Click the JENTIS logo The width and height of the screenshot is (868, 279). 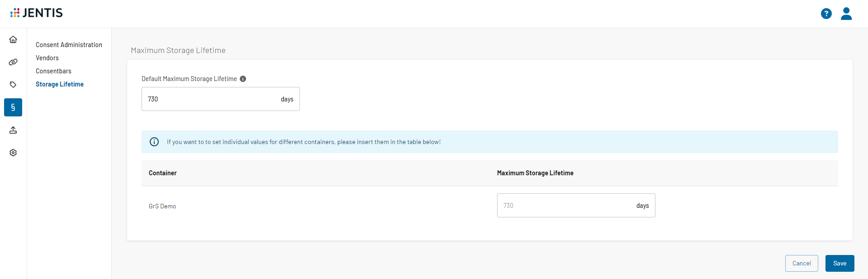(x=37, y=13)
